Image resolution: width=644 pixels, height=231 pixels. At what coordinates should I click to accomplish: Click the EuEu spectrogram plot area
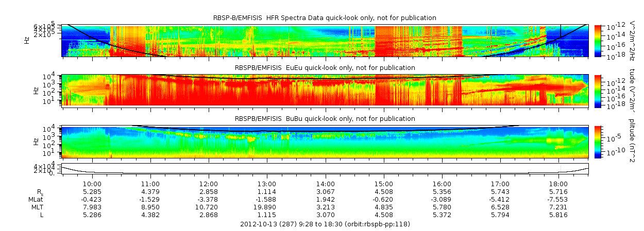point(325,90)
